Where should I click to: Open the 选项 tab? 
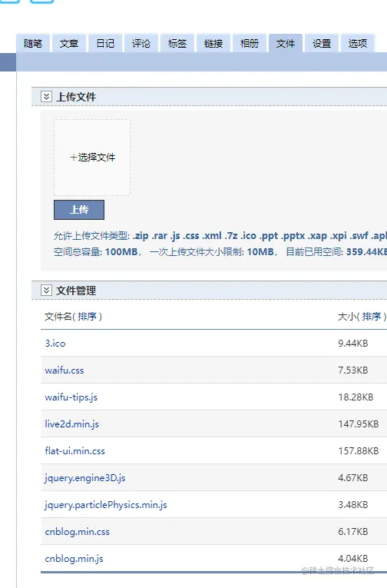click(358, 44)
